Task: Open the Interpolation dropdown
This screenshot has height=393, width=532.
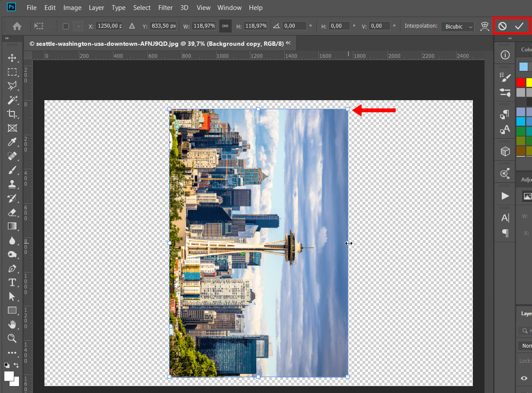Action: tap(457, 26)
